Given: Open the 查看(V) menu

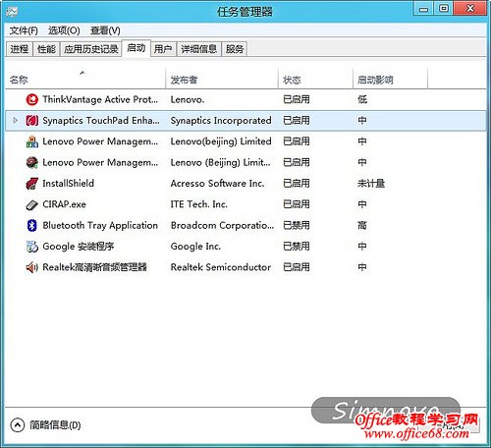Looking at the screenshot, I should click(x=105, y=30).
